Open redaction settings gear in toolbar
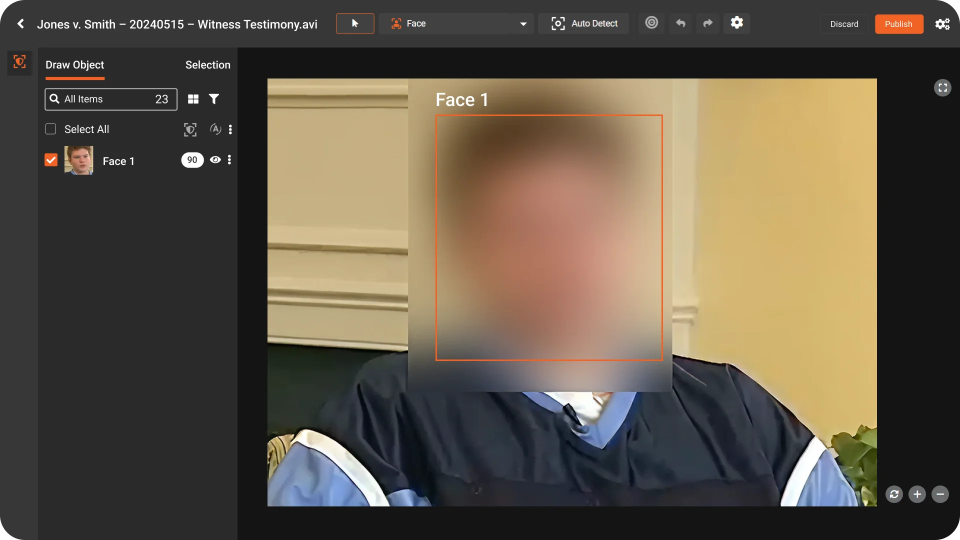Image resolution: width=960 pixels, height=540 pixels. (x=737, y=23)
